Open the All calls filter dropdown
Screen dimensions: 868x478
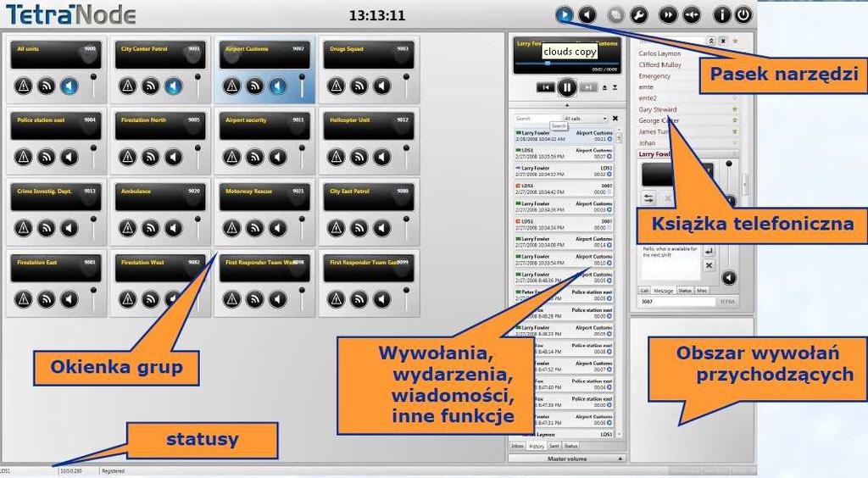click(586, 119)
